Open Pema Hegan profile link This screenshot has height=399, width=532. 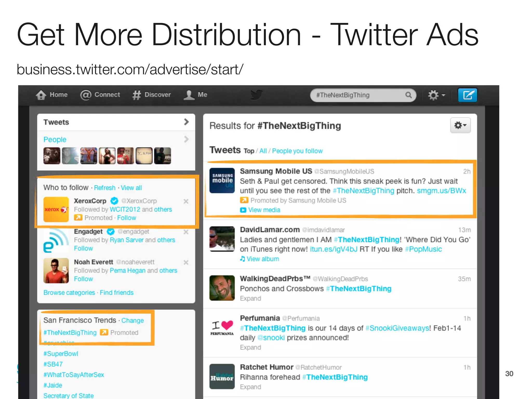128,270
